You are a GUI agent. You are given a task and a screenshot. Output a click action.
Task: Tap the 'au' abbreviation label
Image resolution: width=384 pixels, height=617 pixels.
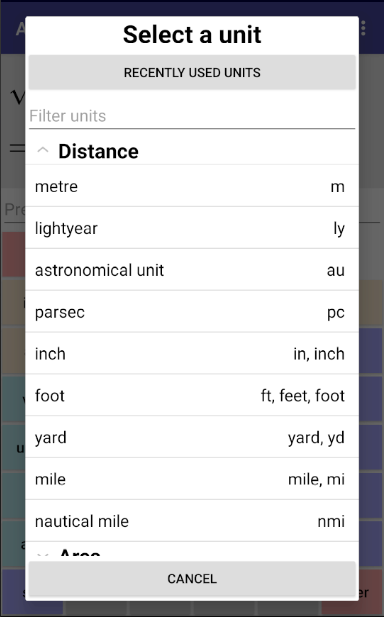pyautogui.click(x=336, y=271)
